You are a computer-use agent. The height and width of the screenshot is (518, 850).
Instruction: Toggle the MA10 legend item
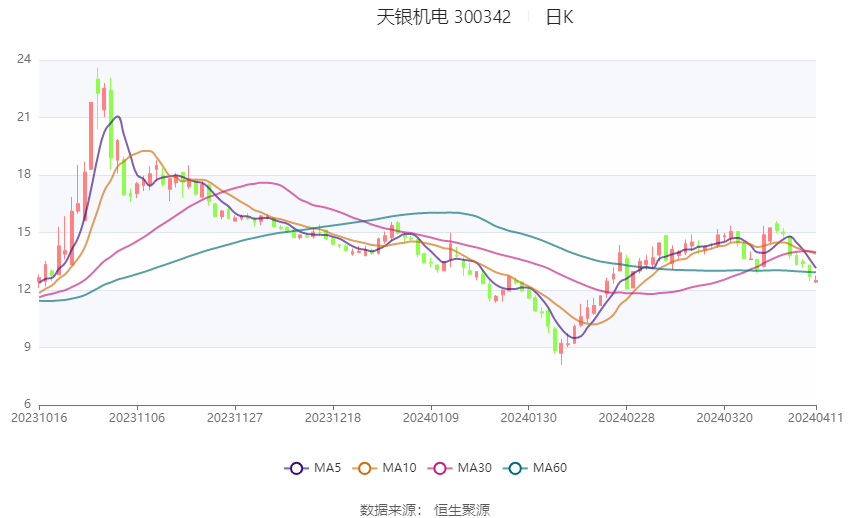coord(384,468)
